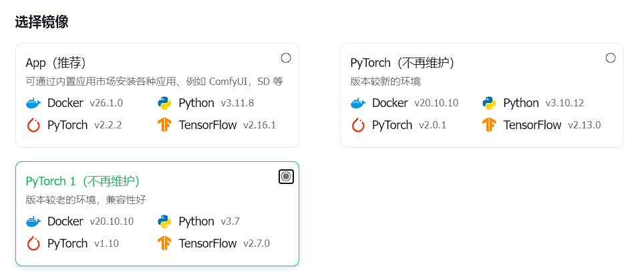The image size is (644, 273).
Task: Click the description 版本较老的环境，兼容性好
Action: 86,200
